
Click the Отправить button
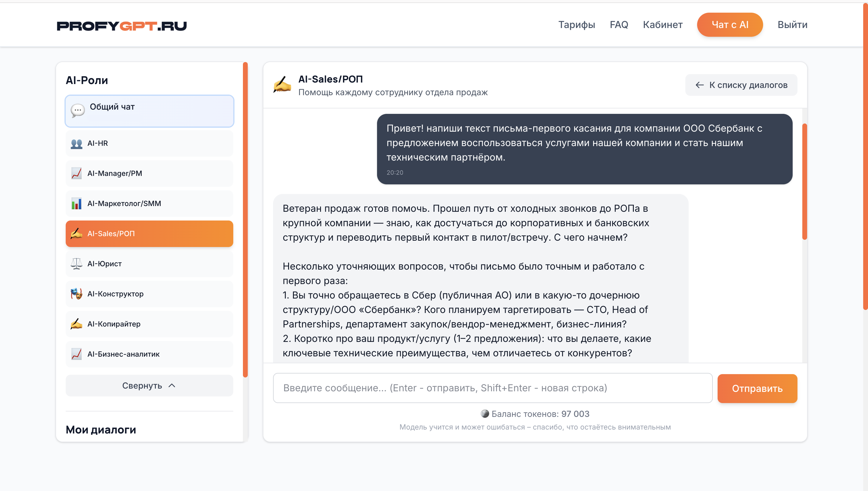click(x=757, y=388)
